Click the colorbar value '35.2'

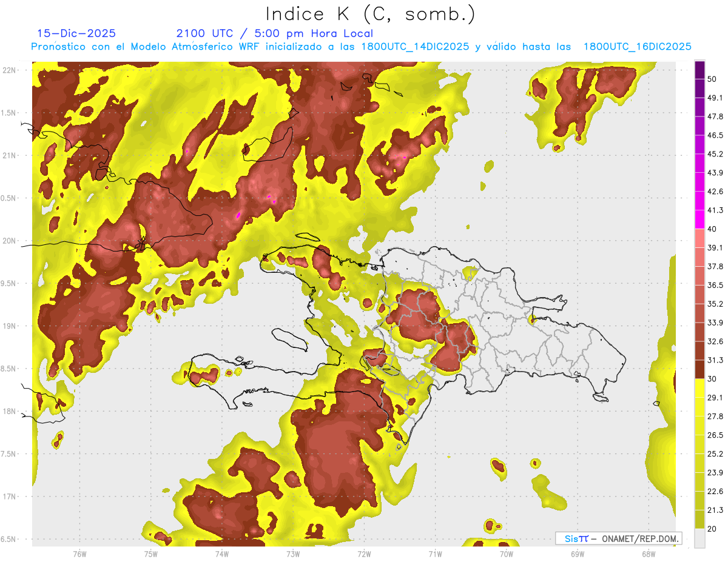715,304
